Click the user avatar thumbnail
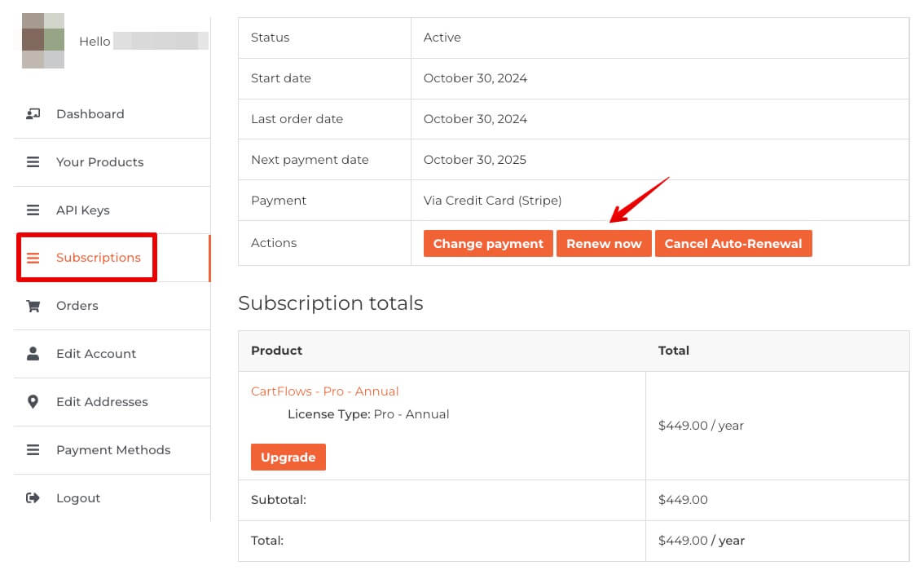The height and width of the screenshot is (579, 924). pos(43,41)
